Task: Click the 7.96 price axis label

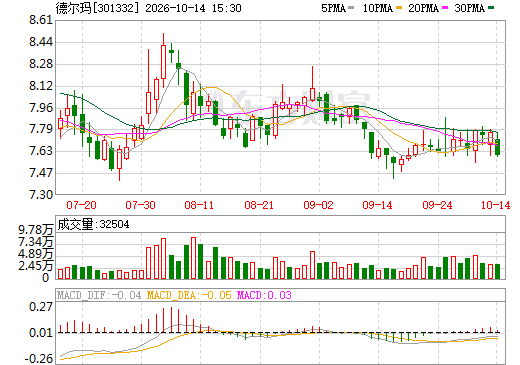Action: [41, 108]
